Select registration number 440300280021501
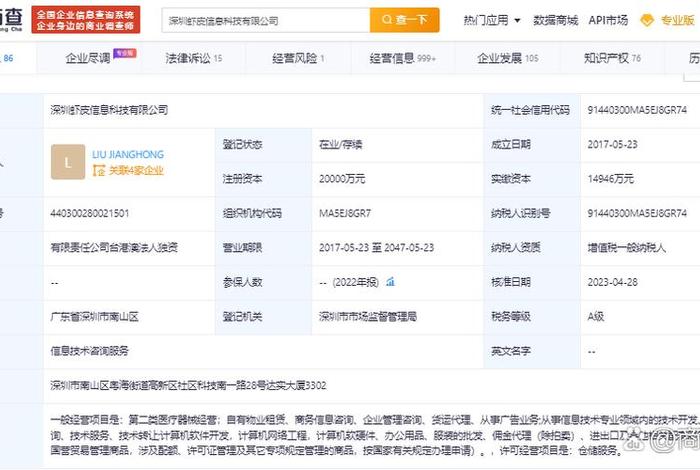This screenshot has width=700, height=470. click(90, 213)
